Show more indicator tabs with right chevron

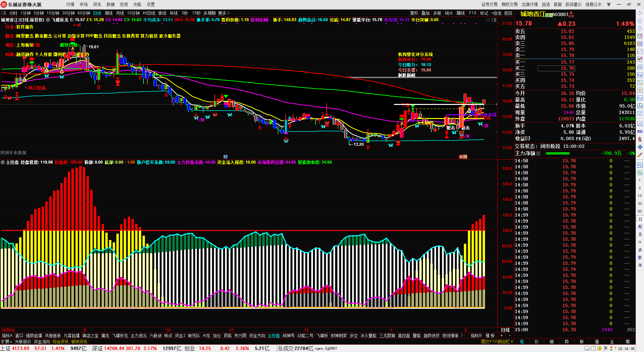coord(462,336)
